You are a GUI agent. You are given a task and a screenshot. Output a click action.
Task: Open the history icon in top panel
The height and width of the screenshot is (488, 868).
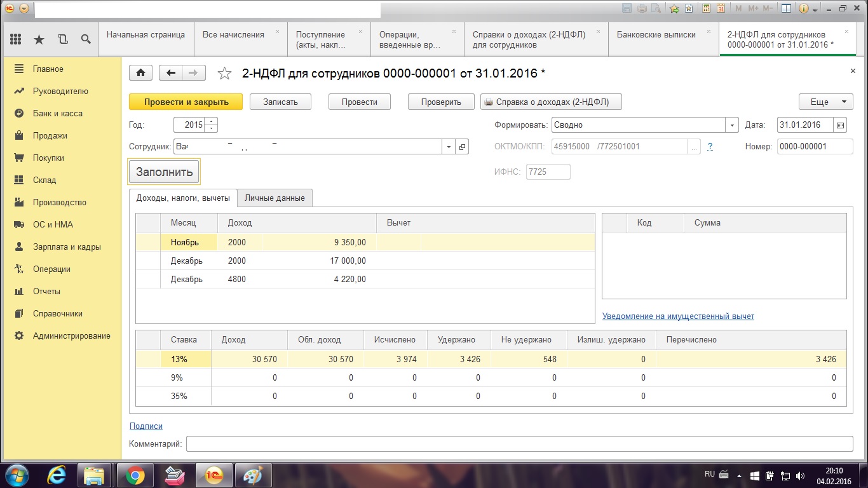(62, 39)
